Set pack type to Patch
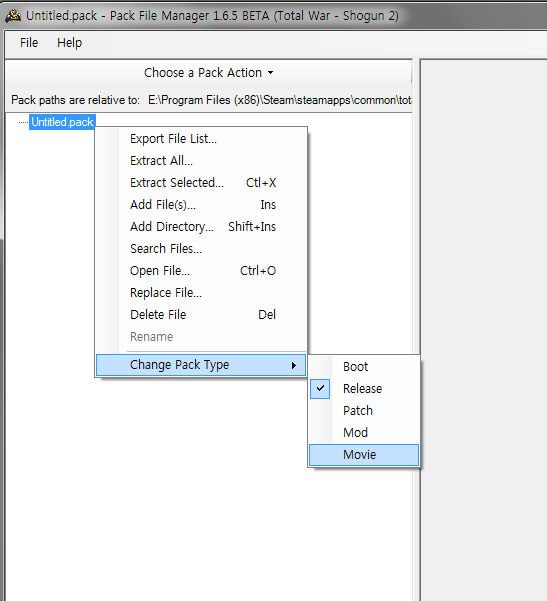Image resolution: width=547 pixels, height=601 pixels. (x=364, y=411)
